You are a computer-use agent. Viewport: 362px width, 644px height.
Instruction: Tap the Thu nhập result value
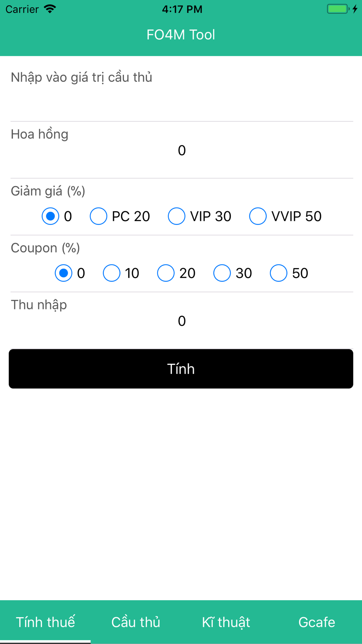(x=182, y=321)
